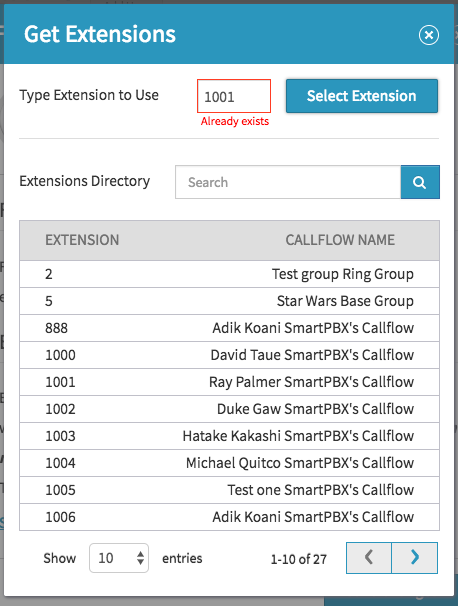Click the Extensions Directory search field
The height and width of the screenshot is (606, 458).
pyautogui.click(x=288, y=182)
